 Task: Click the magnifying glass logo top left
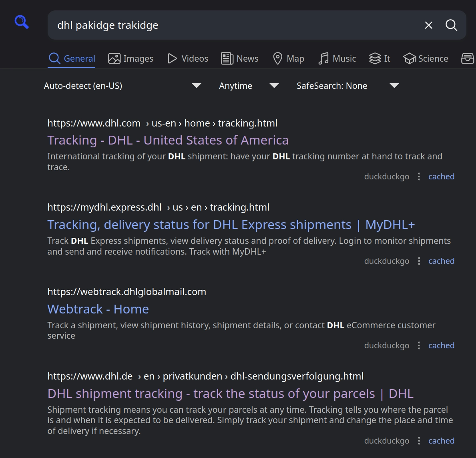coord(21,22)
